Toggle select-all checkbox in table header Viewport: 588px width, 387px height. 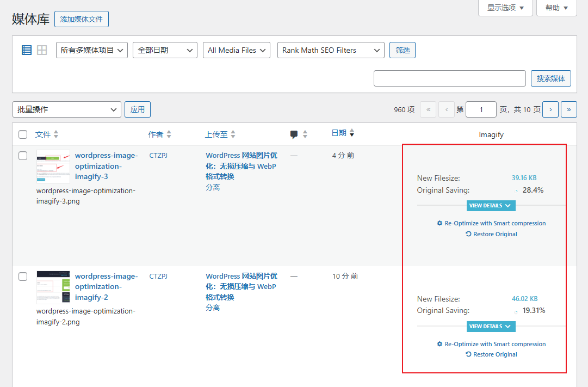tap(23, 134)
